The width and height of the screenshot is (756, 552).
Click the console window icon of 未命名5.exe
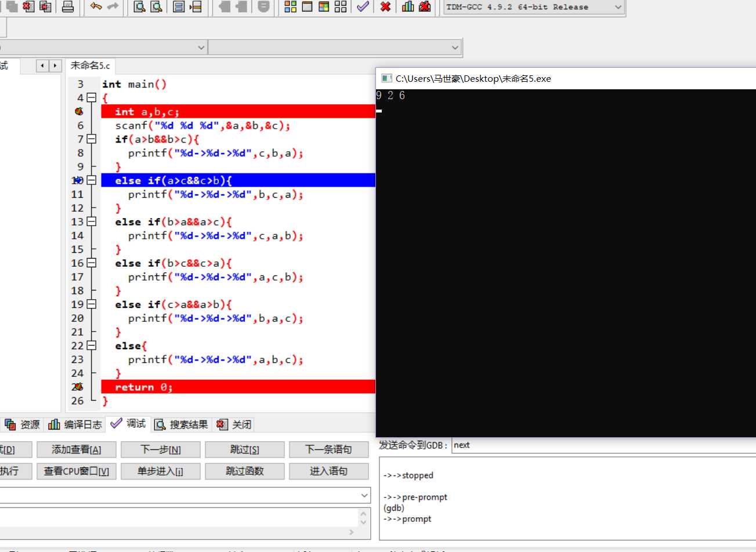tap(386, 78)
